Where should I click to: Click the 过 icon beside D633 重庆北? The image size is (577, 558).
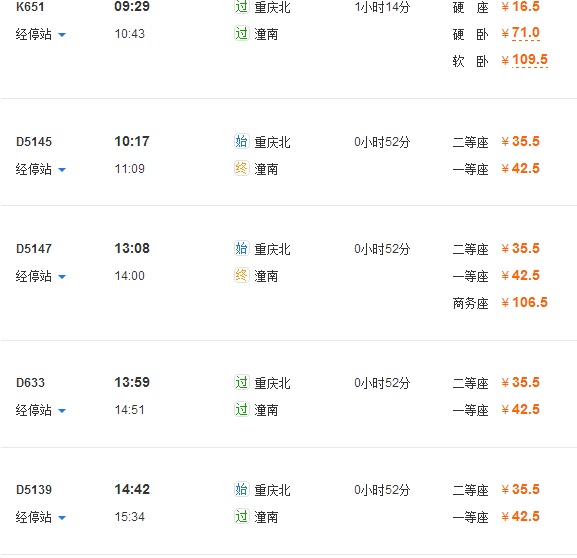click(241, 382)
